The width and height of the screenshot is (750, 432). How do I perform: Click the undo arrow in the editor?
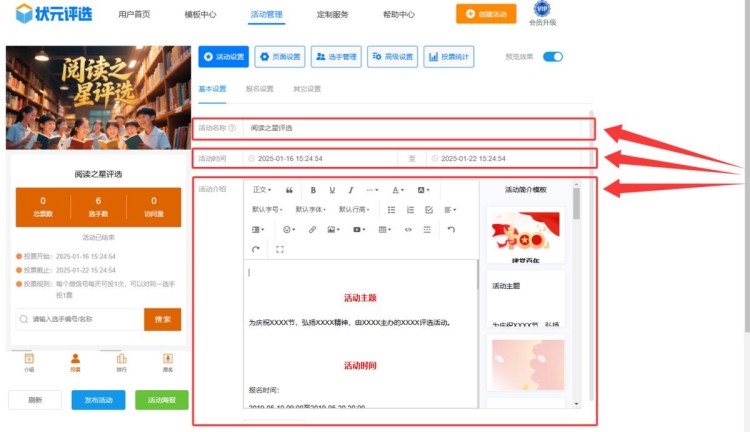pos(451,229)
